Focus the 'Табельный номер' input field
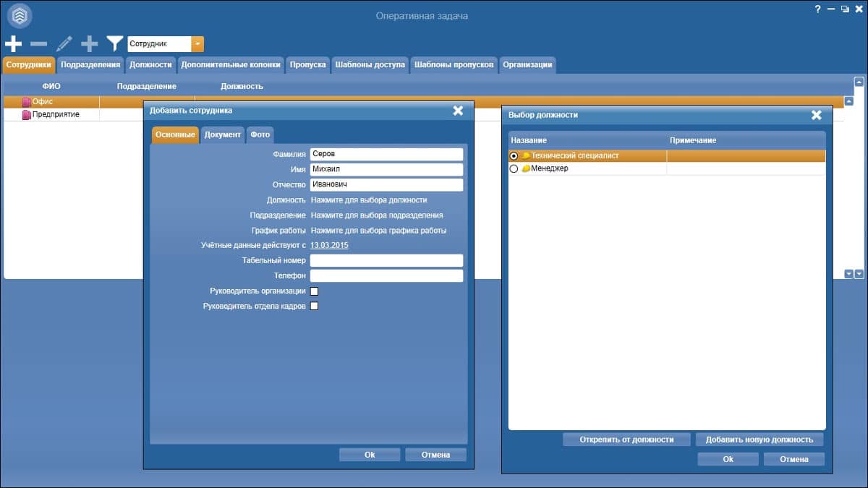The width and height of the screenshot is (868, 488). tap(386, 260)
